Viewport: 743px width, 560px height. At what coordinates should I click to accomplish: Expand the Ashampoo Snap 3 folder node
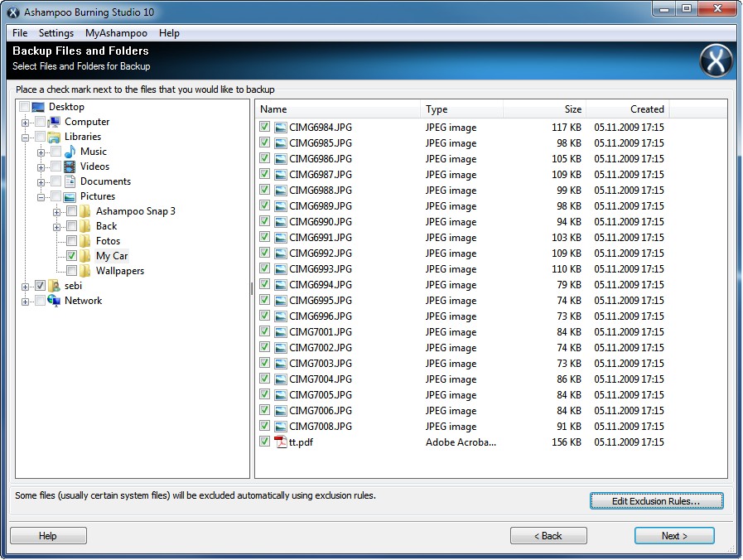point(56,211)
